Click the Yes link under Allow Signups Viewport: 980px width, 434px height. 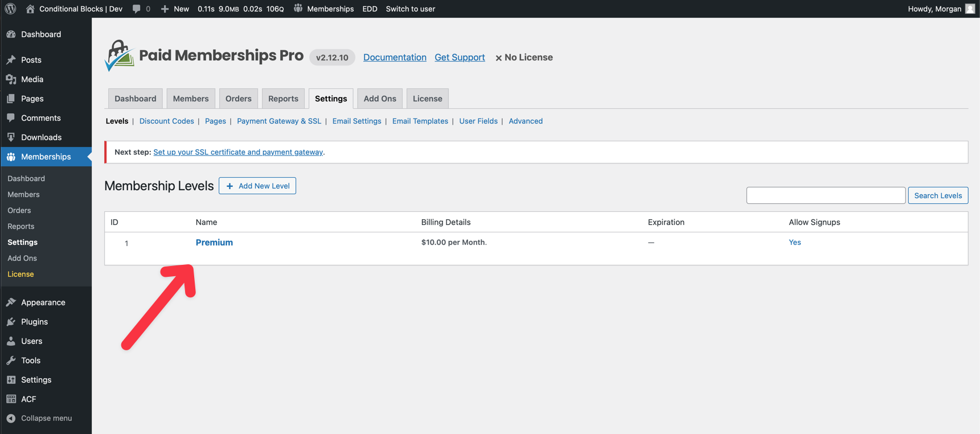[x=795, y=242]
